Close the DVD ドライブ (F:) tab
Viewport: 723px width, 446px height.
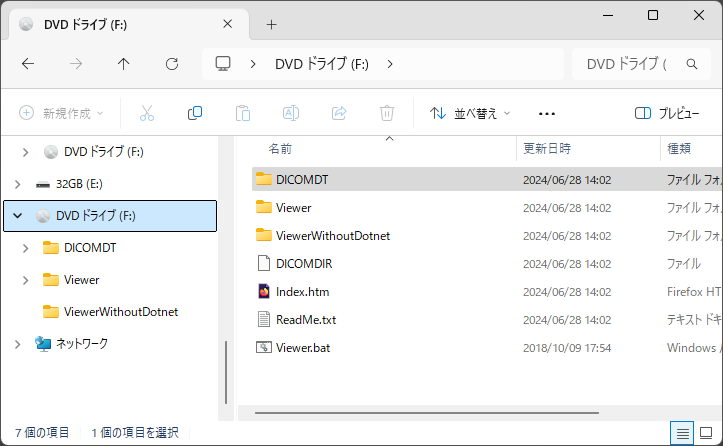click(227, 24)
